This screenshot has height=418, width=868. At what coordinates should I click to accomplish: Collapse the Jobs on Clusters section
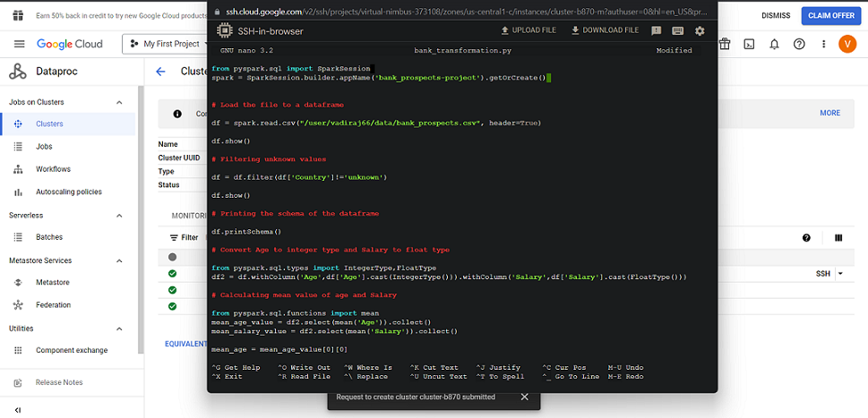[x=119, y=102]
